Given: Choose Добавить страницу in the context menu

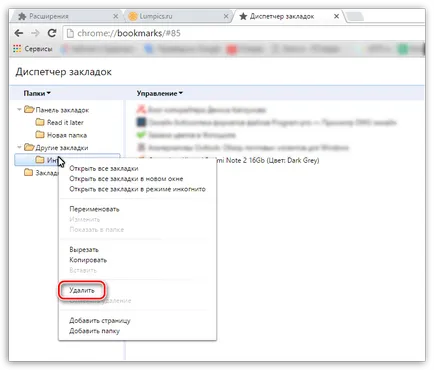Looking at the screenshot, I should 100,320.
